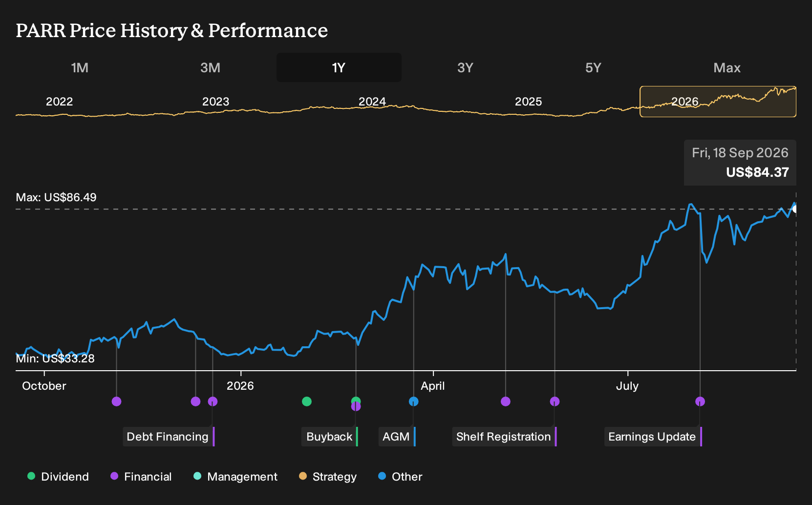Click the October axis label
Image resolution: width=812 pixels, height=505 pixels.
coord(44,386)
